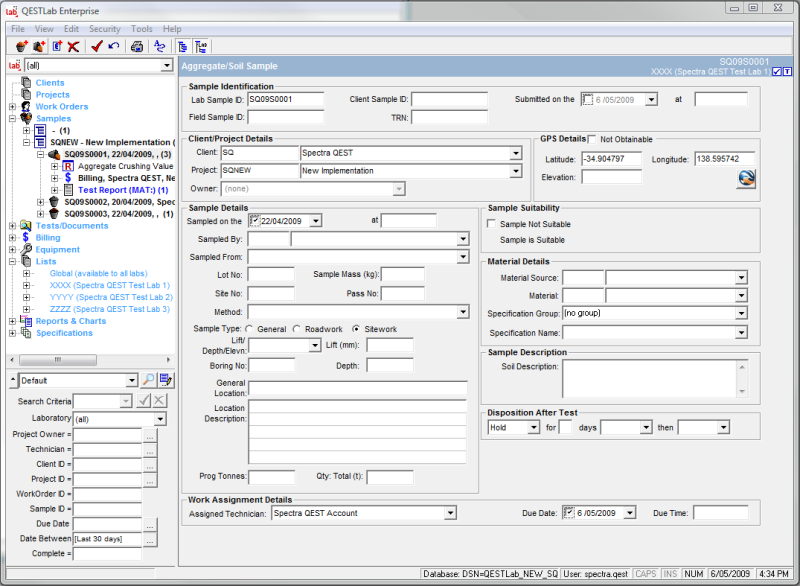Open the Hold disposition dropdown
Image resolution: width=800 pixels, height=586 pixels.
533,427
